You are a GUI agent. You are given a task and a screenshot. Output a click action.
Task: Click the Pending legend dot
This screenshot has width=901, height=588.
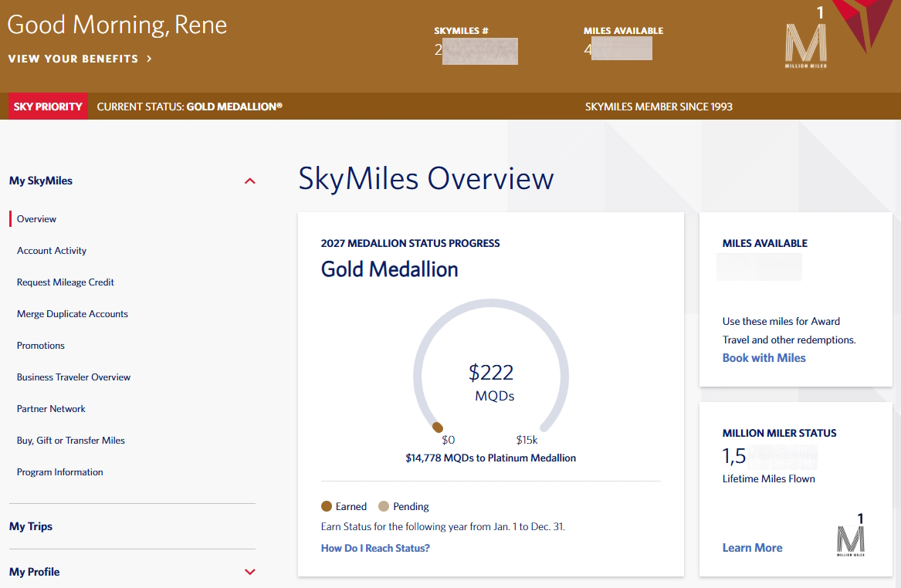[x=384, y=506]
